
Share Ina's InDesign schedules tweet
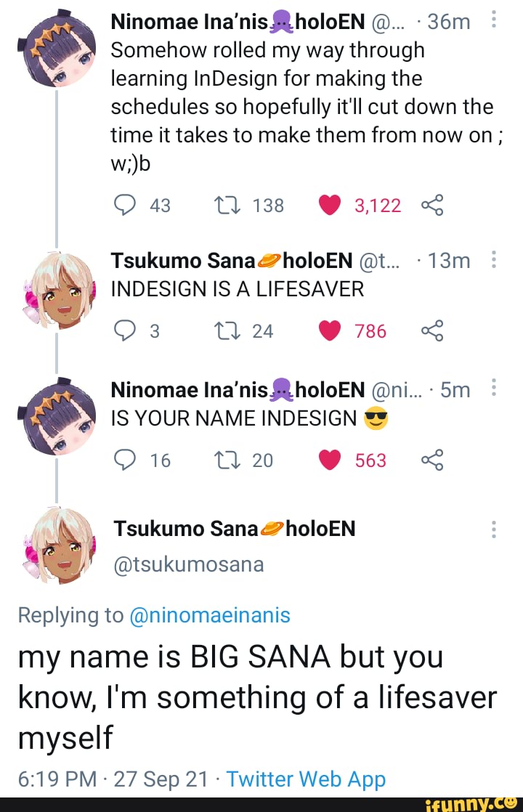coord(431,206)
